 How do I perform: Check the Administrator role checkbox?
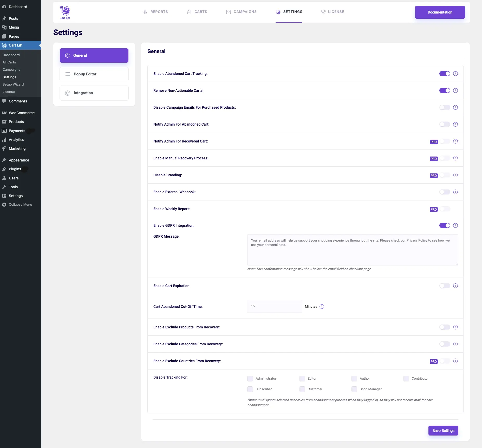tap(250, 379)
